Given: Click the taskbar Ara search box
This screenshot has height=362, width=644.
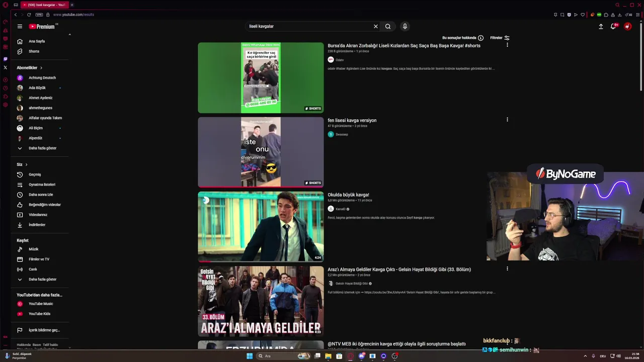Looking at the screenshot, I should pos(283,356).
